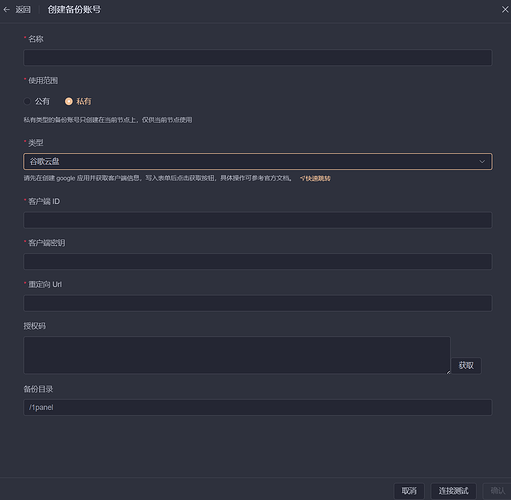This screenshot has width=511, height=500.
Task: Expand the type dropdown chevron arrow
Action: point(482,162)
